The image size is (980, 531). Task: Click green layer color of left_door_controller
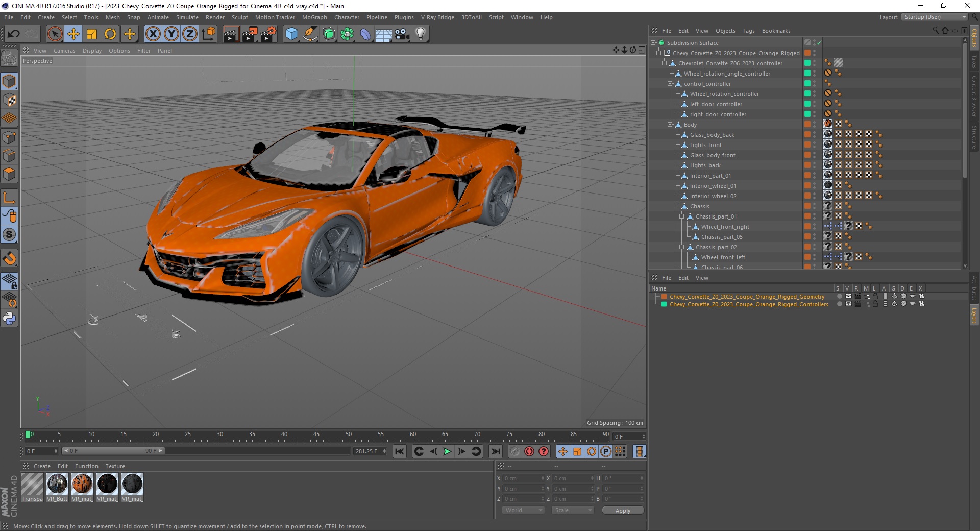pyautogui.click(x=807, y=104)
